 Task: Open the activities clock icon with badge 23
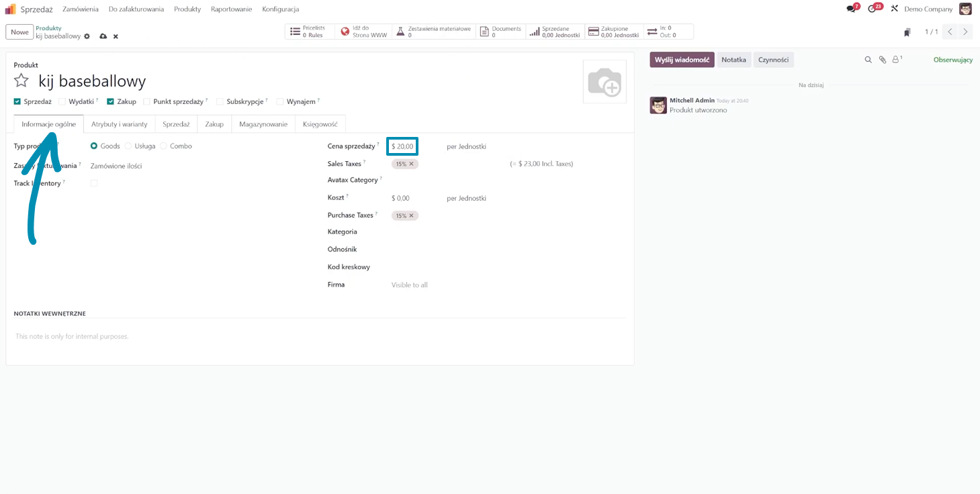tap(872, 9)
